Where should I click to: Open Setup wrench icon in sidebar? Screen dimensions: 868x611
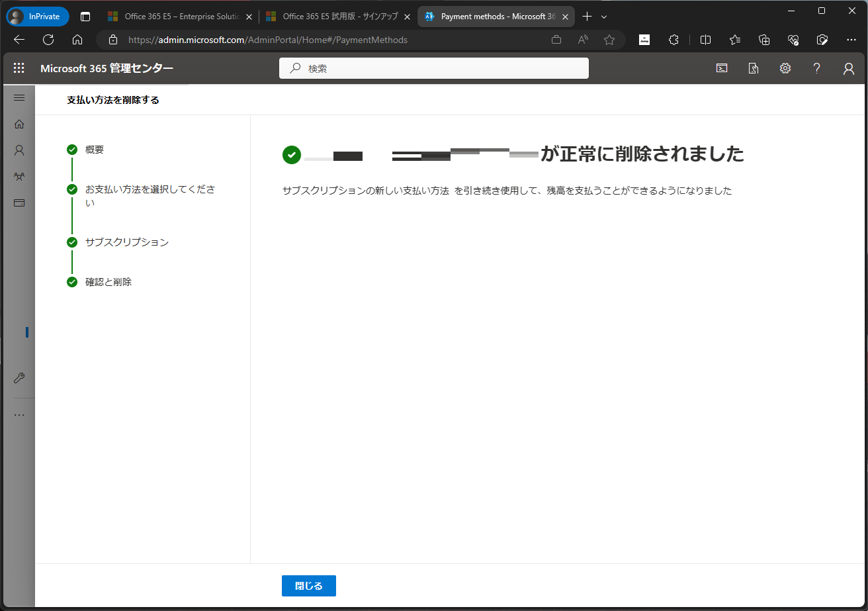point(19,378)
